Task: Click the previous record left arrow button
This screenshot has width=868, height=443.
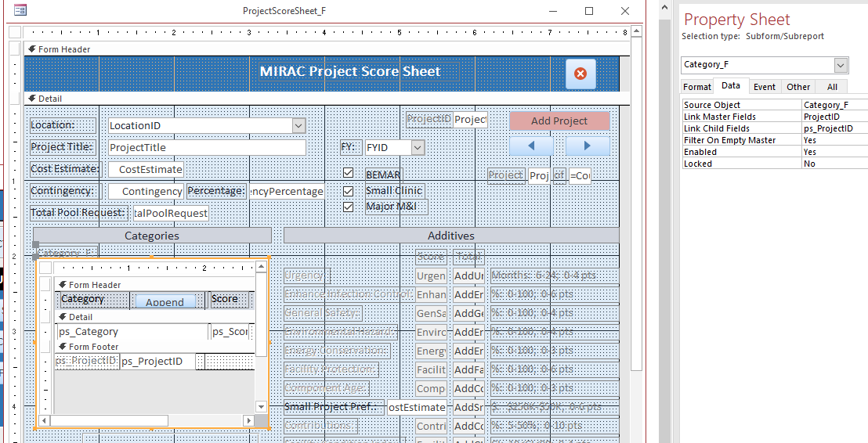Action: pyautogui.click(x=531, y=146)
